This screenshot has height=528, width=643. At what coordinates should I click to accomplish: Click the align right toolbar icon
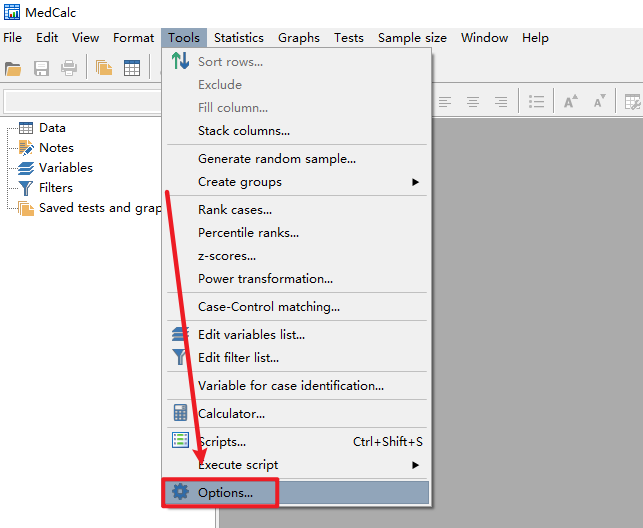pyautogui.click(x=501, y=102)
